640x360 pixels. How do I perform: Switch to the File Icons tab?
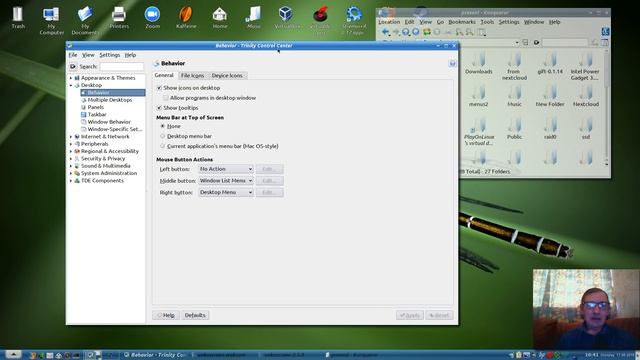coord(192,76)
